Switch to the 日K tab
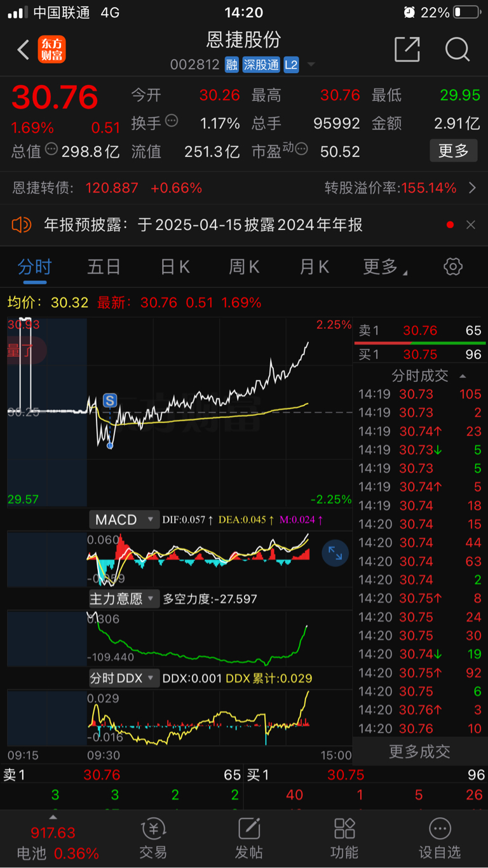This screenshot has width=488, height=868. [x=175, y=267]
